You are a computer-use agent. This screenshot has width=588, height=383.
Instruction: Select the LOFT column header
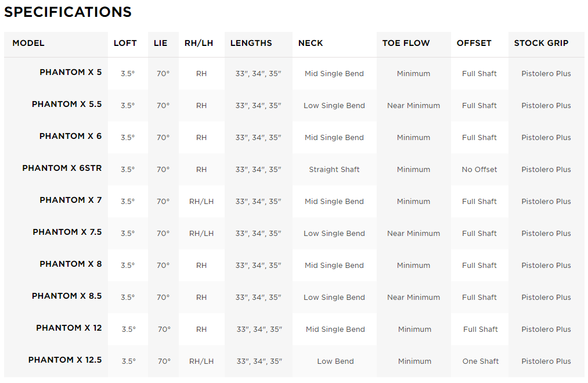pyautogui.click(x=125, y=43)
